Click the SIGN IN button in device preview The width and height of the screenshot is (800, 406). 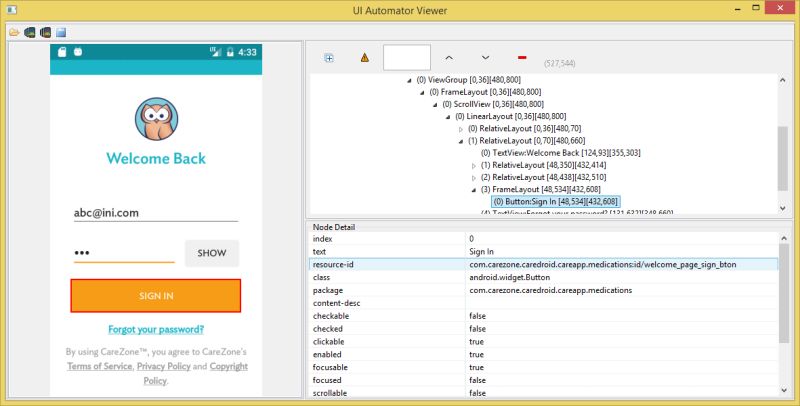tap(156, 296)
